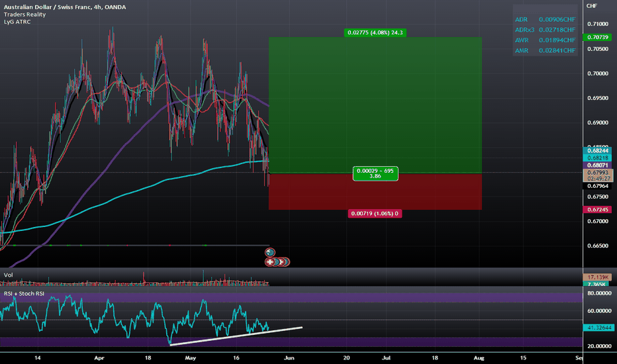Click the globe economic event icon
The height and width of the screenshot is (364, 617).
tap(269, 252)
